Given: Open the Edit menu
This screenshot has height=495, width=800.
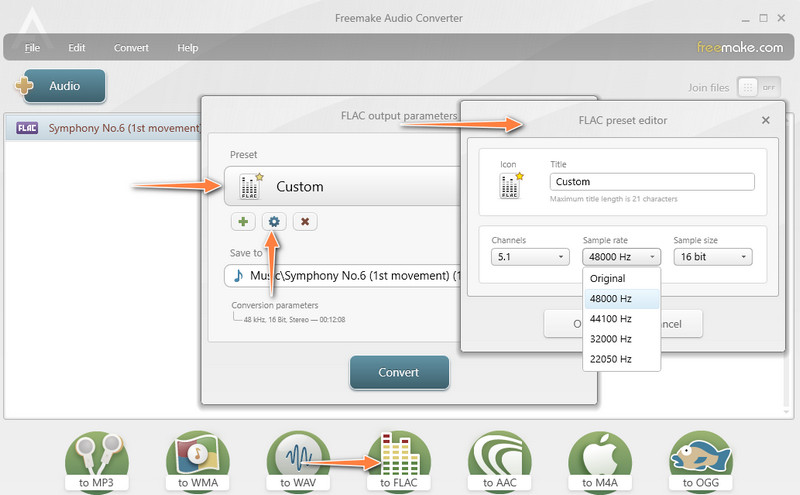Looking at the screenshot, I should (x=77, y=47).
